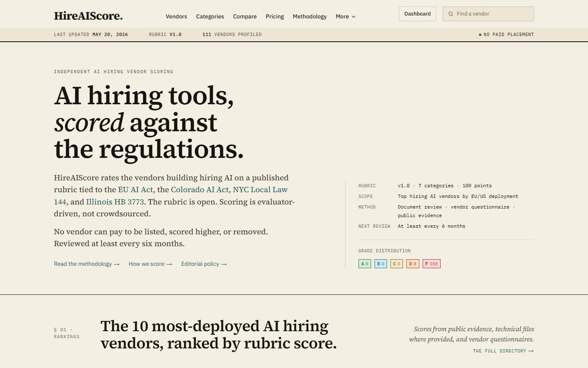Click the No Paid Placement status text
The height and width of the screenshot is (368, 588).
[x=506, y=34]
